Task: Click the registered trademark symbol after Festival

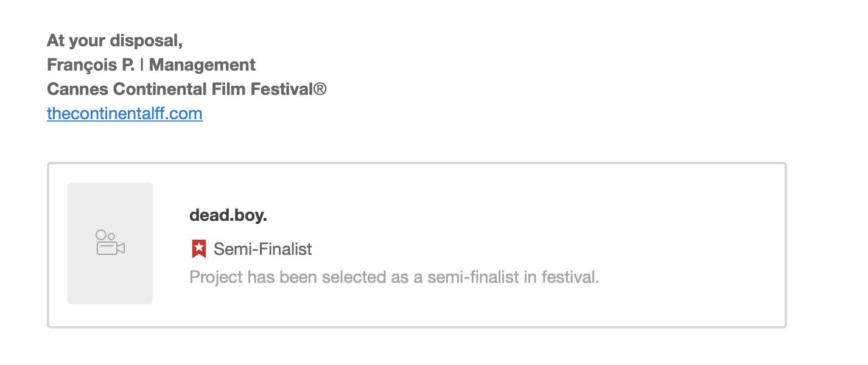Action: (x=320, y=89)
